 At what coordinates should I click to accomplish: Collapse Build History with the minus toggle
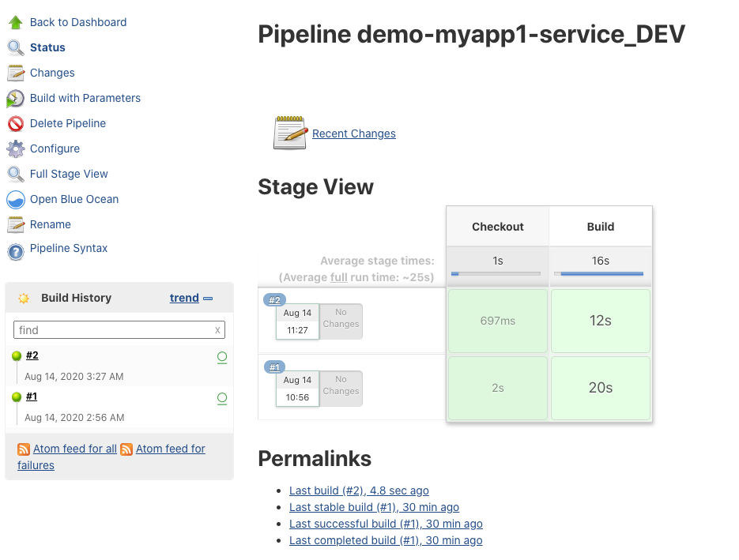(x=208, y=299)
